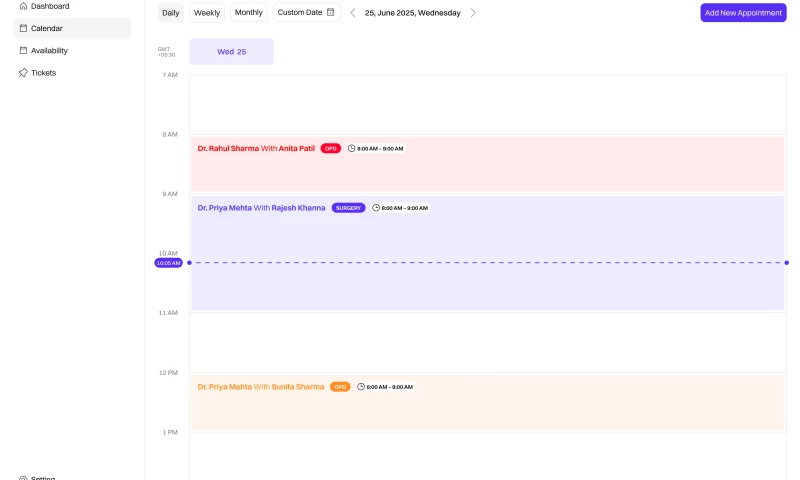This screenshot has height=480, width=800.
Task: Switch to the Weekly view tab
Action: coord(207,13)
